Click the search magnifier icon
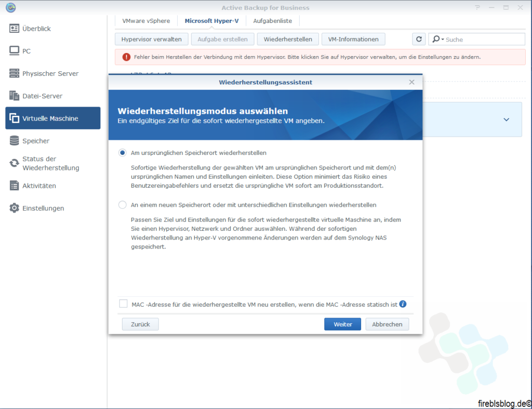The height and width of the screenshot is (409, 532). tap(436, 39)
